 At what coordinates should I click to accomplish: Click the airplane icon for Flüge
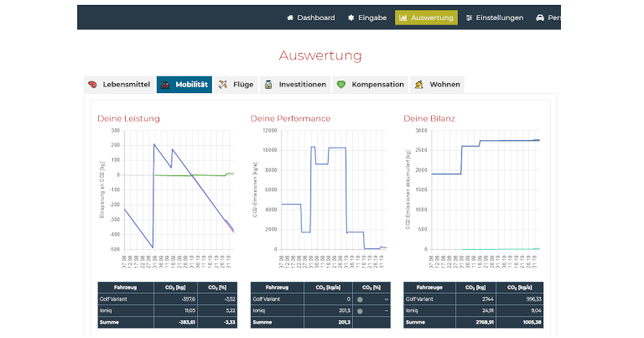[223, 85]
